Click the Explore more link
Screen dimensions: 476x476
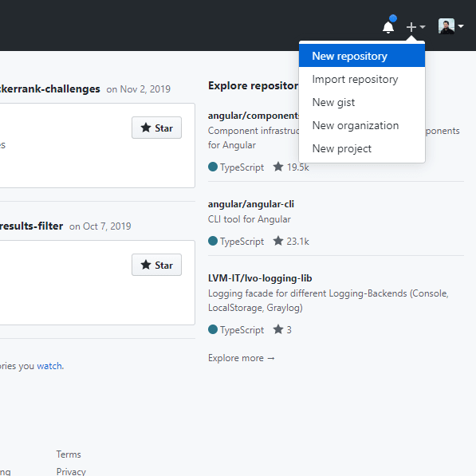point(242,358)
